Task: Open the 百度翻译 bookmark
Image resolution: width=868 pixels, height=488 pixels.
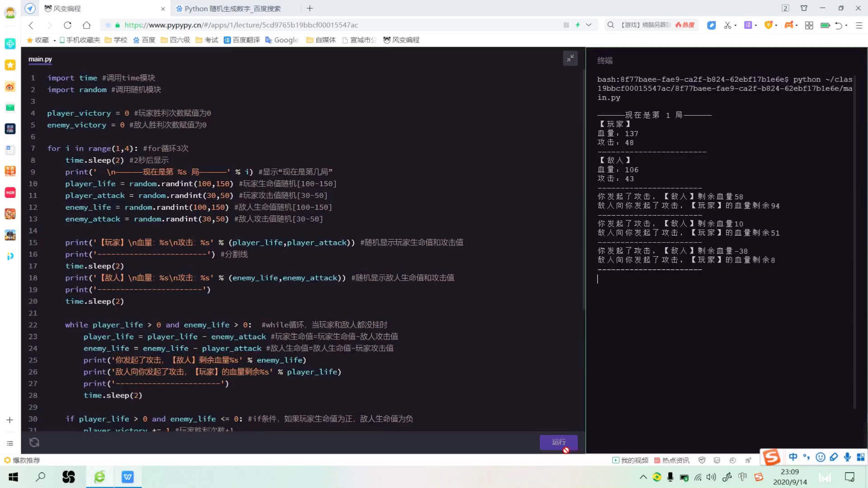Action: coord(242,40)
